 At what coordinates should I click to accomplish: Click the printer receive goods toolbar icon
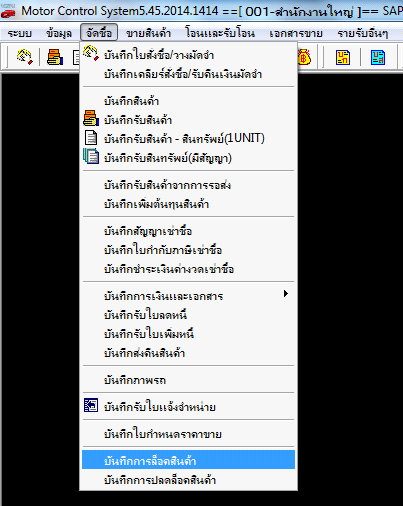coord(55,57)
